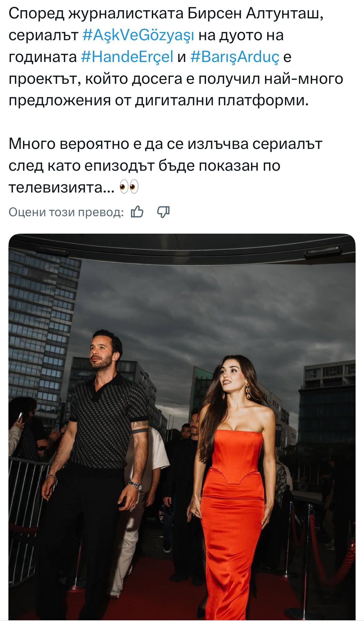The image size is (364, 628).
Task: Tap the eyes emoji after телевизията
Action: [x=129, y=187]
